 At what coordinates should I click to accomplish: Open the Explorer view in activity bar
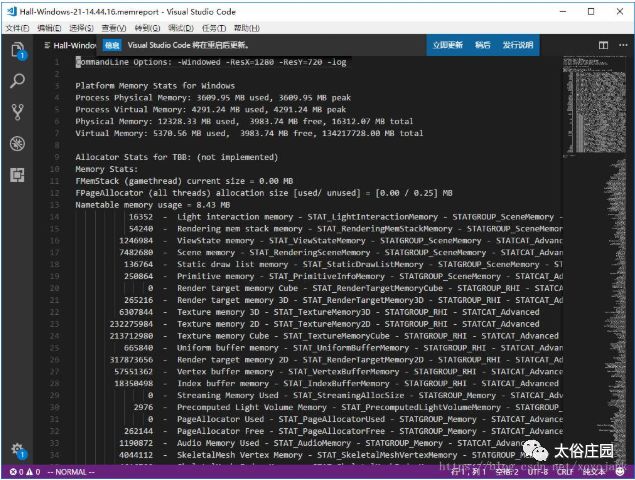(17, 51)
